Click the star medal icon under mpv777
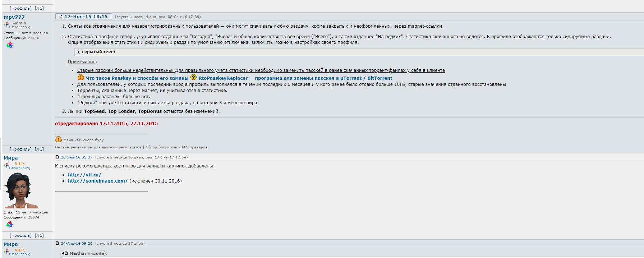 pyautogui.click(x=9, y=45)
